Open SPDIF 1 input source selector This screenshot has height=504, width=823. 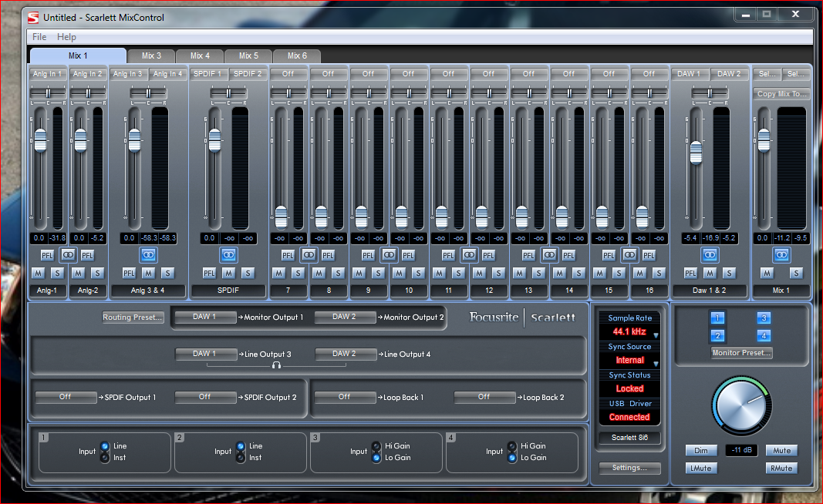pyautogui.click(x=207, y=74)
